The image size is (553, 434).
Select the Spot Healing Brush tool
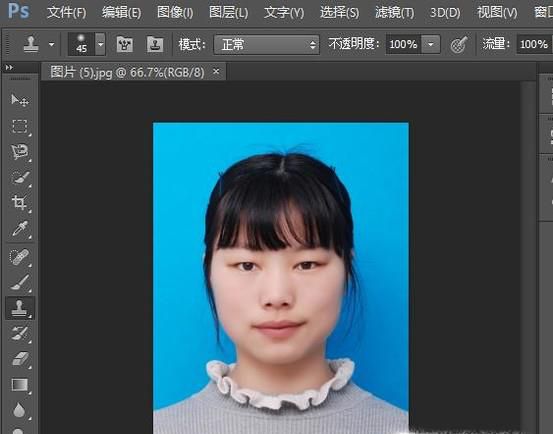pyautogui.click(x=20, y=257)
